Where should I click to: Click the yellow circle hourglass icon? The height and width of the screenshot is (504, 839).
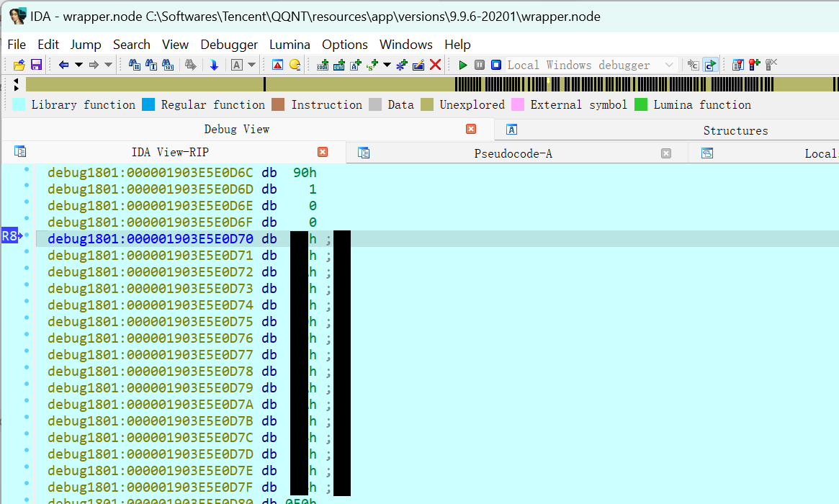coord(295,66)
